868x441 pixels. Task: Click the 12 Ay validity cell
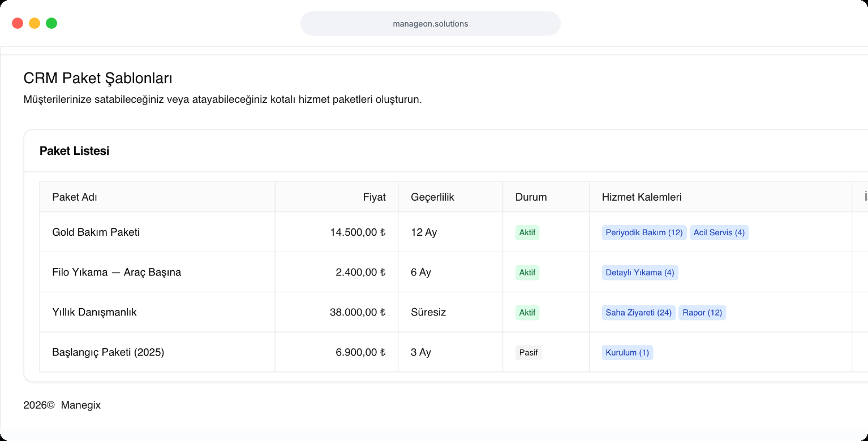[450, 232]
